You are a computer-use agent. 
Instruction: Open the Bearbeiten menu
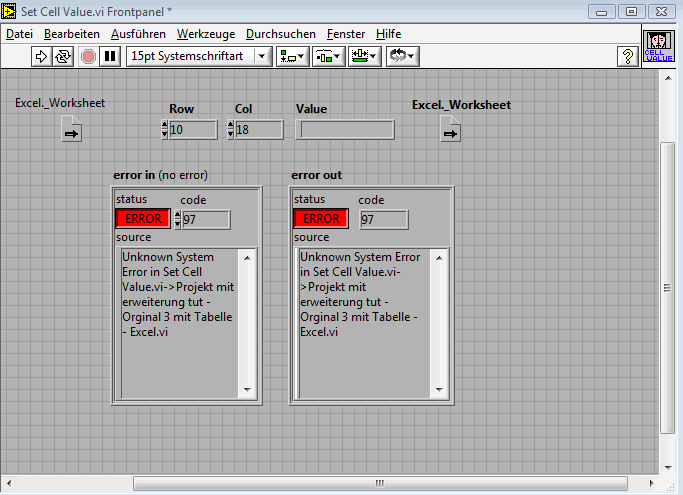(x=72, y=34)
